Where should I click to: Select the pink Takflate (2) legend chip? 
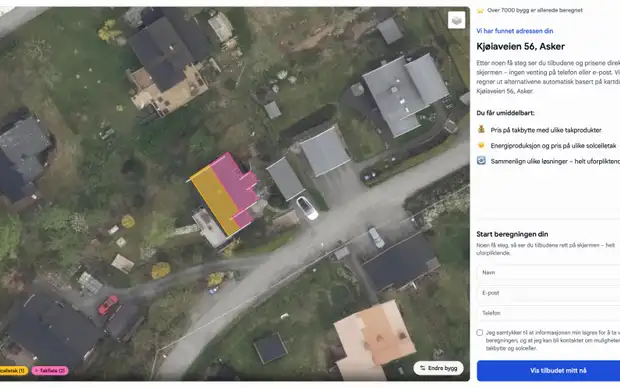pos(50,371)
